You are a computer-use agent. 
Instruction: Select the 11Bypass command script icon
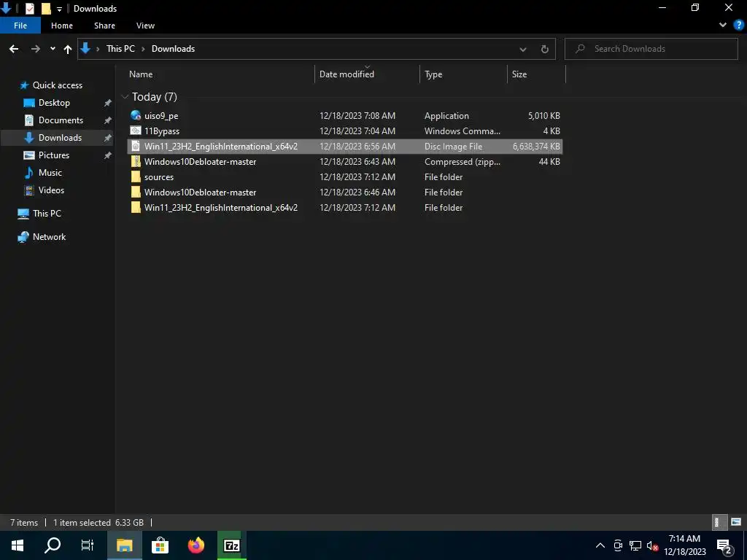(x=136, y=131)
